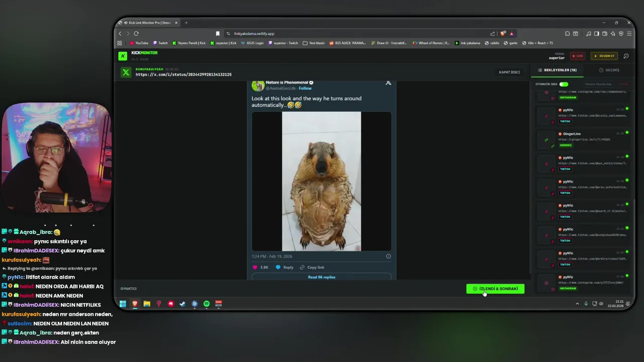This screenshot has height=362, width=644.
Task: Click Copy link on the embedded tweet
Action: click(x=312, y=267)
